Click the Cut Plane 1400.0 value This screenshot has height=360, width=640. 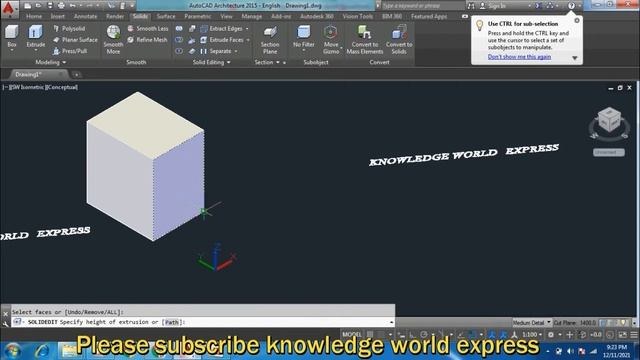click(x=588, y=322)
